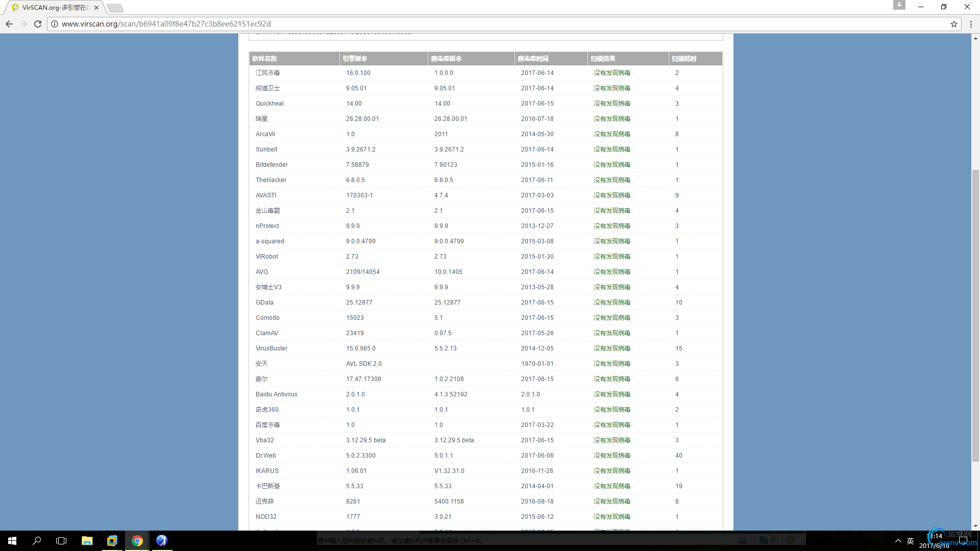
Task: Click Vba32 engine 3.12.29.5 beta
Action: pyautogui.click(x=365, y=440)
